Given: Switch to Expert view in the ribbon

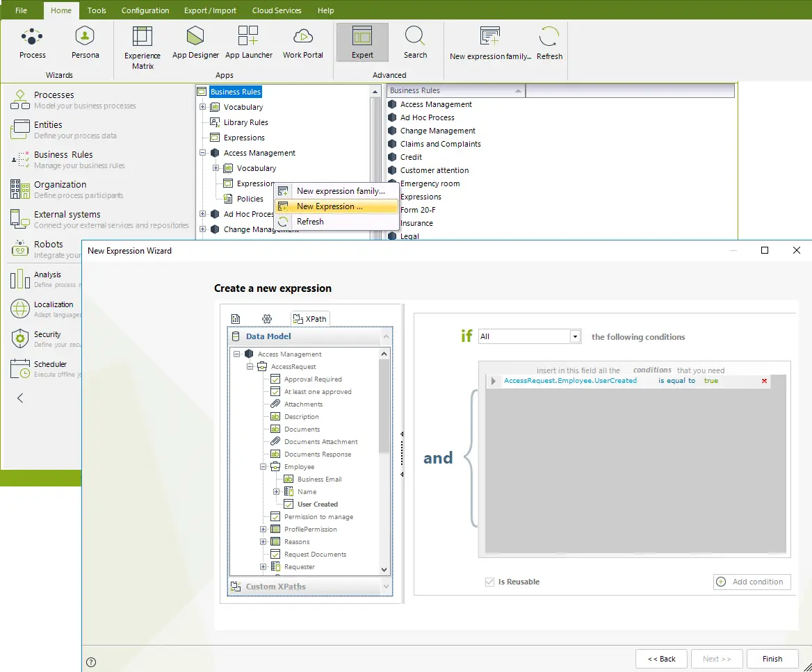Looking at the screenshot, I should click(362, 43).
